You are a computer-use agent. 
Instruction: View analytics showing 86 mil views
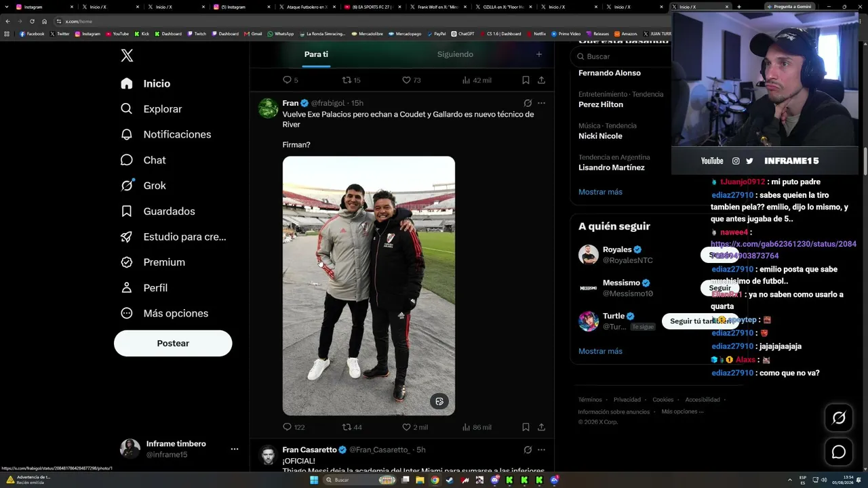click(x=477, y=427)
